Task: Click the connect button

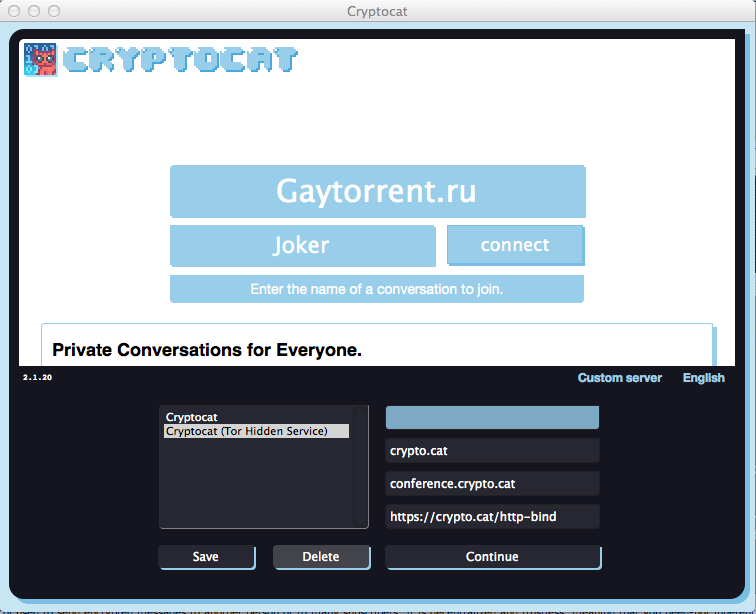Action: [x=515, y=245]
